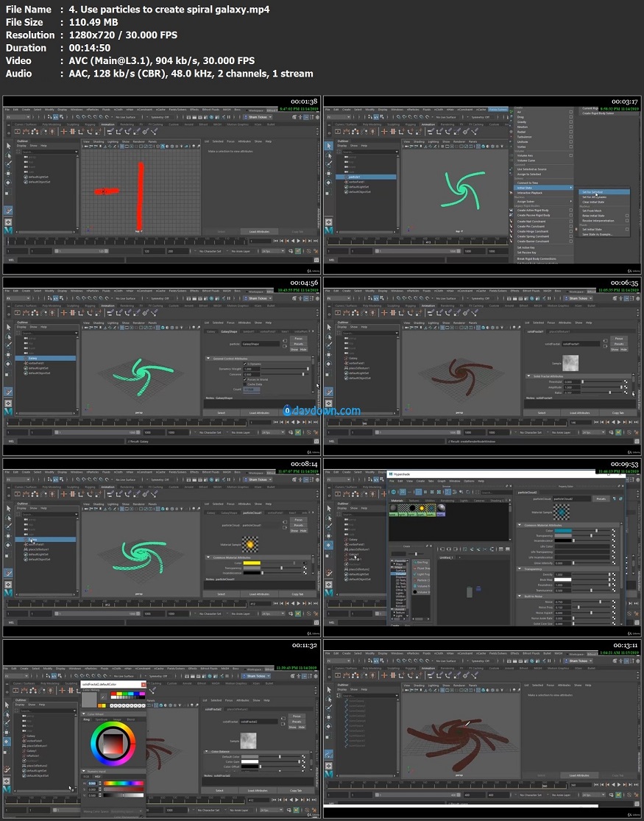Image resolution: width=644 pixels, height=821 pixels.
Task: Click Scale tool icon in 00:03:17 toolbox
Action: [329, 192]
